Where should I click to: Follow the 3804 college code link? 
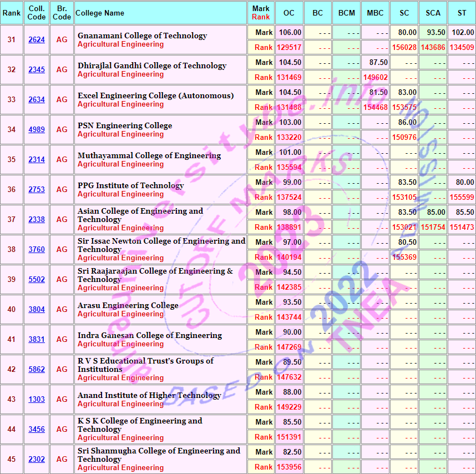point(37,310)
